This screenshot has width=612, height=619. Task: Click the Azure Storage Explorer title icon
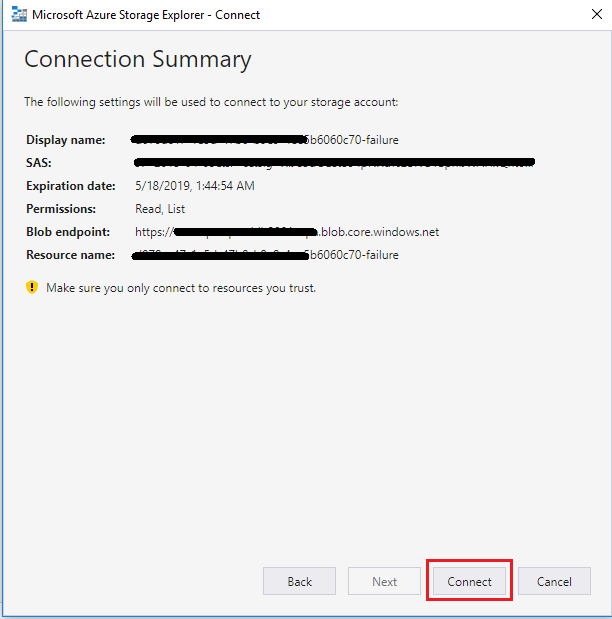tap(19, 15)
